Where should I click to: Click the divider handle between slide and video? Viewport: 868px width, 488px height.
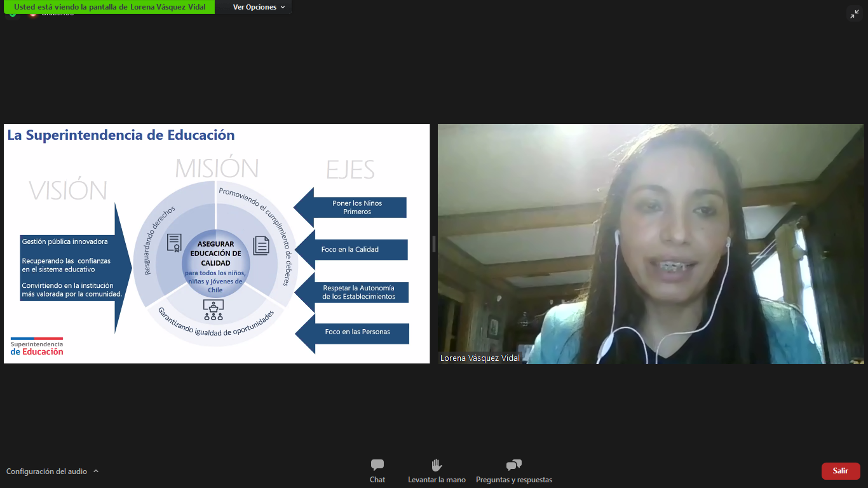(x=434, y=243)
